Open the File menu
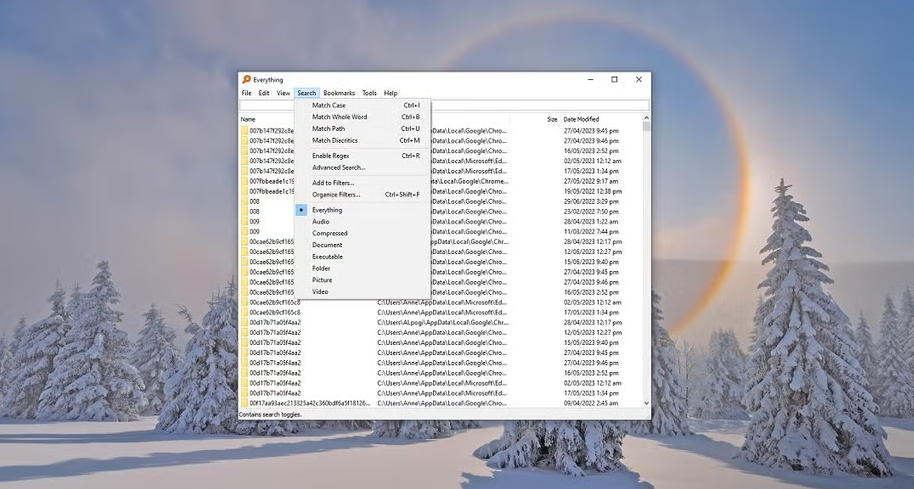Image resolution: width=914 pixels, height=489 pixels. click(247, 93)
